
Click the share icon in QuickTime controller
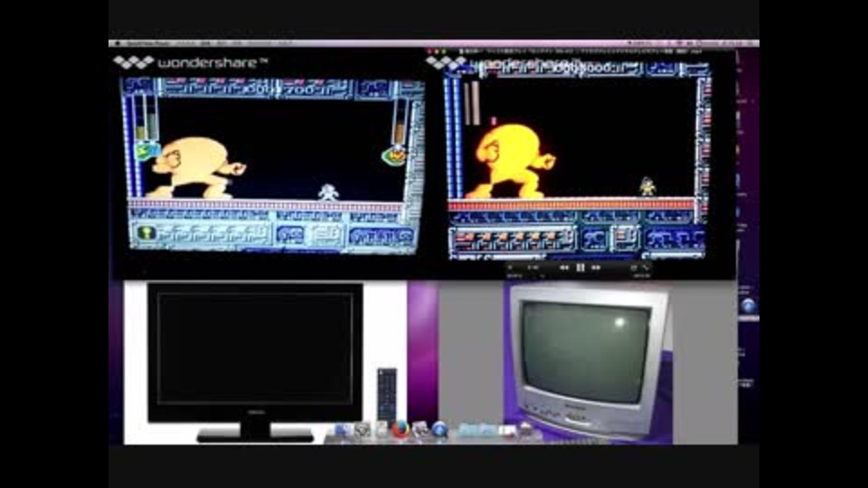(x=635, y=267)
